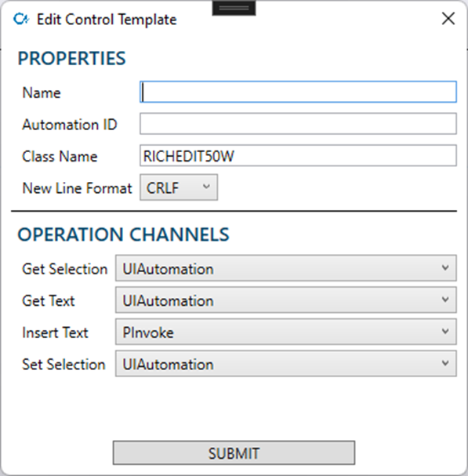Open the New Line Format CRLF dropdown

[179, 187]
